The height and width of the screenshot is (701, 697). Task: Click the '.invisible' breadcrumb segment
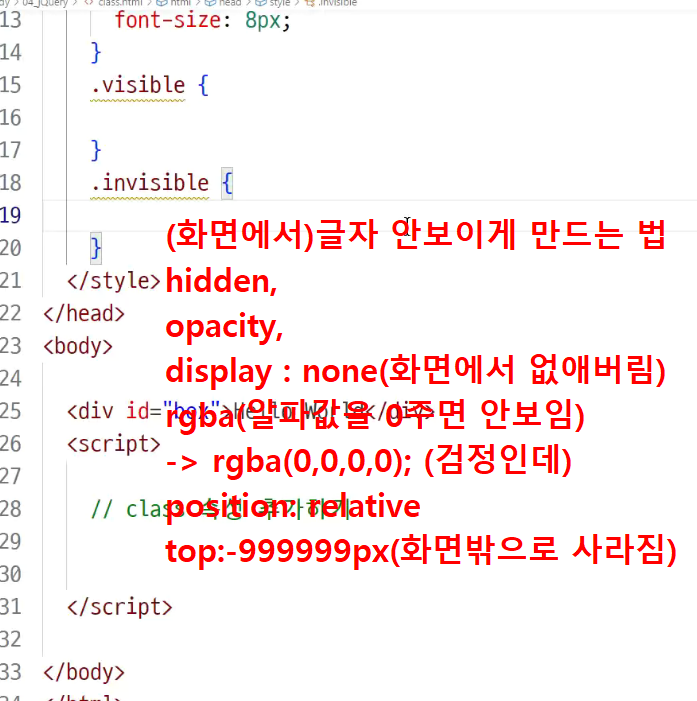coord(337,3)
